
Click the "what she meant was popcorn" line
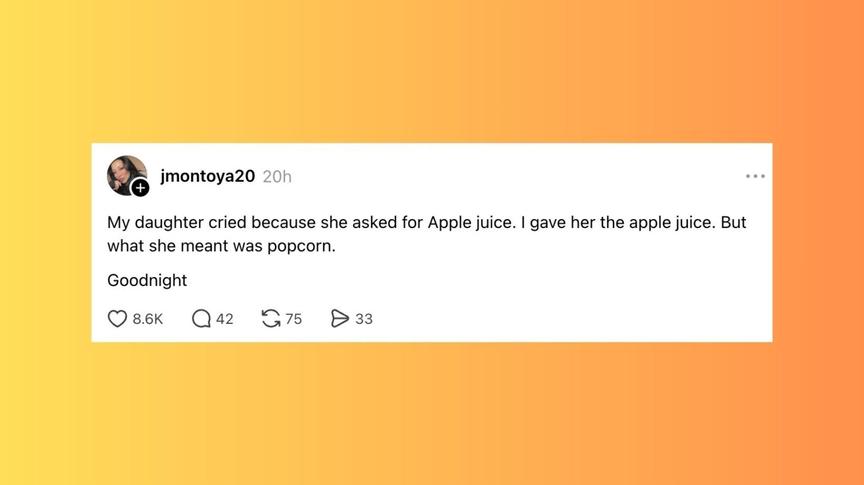221,246
